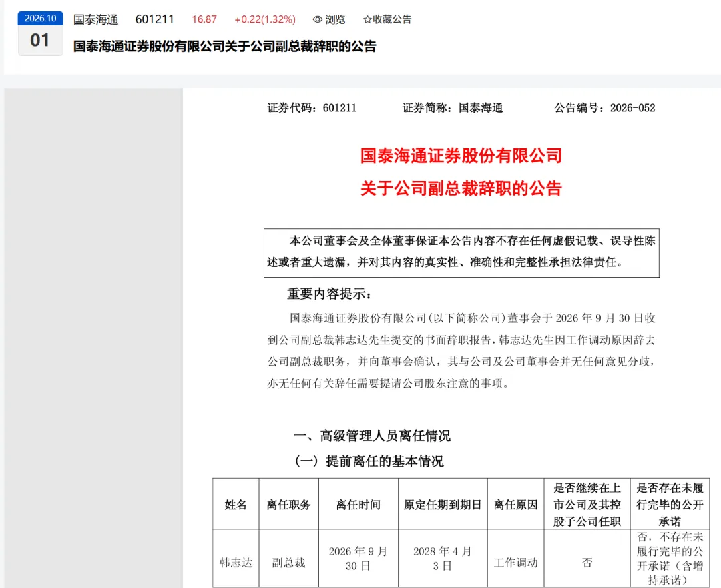This screenshot has height=588, width=721.
Task: Click the stock price 16.87
Action: point(204,20)
